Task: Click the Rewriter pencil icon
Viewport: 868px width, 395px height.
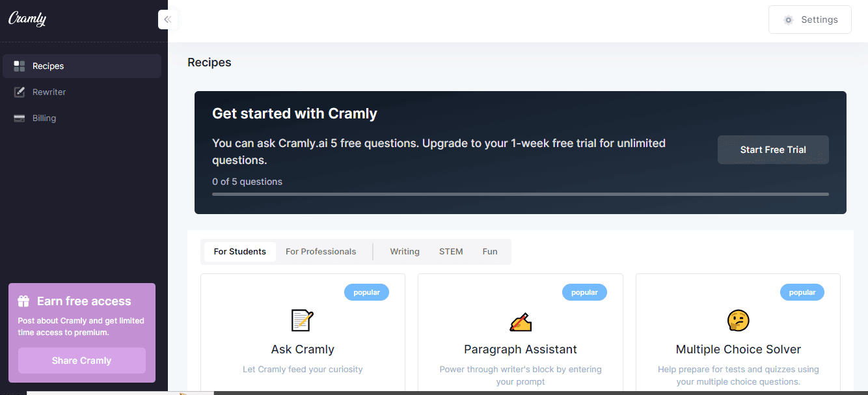Action: tap(20, 92)
